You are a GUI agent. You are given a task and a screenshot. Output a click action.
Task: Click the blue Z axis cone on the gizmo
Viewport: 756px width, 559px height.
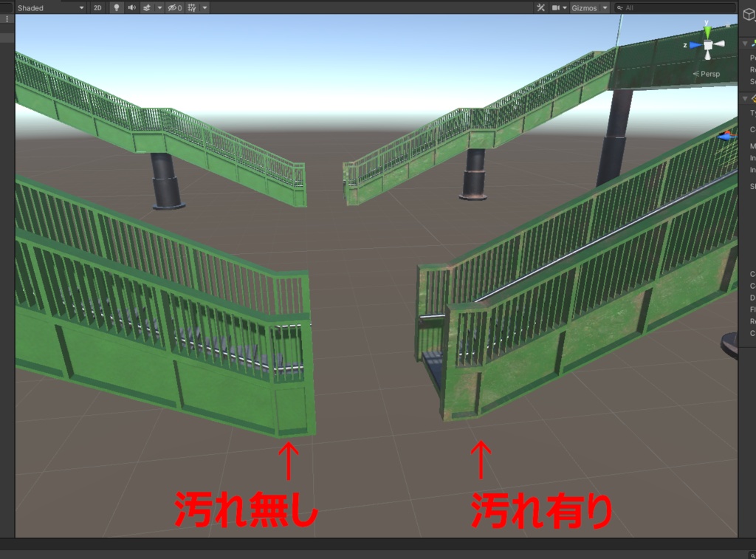[x=693, y=44]
